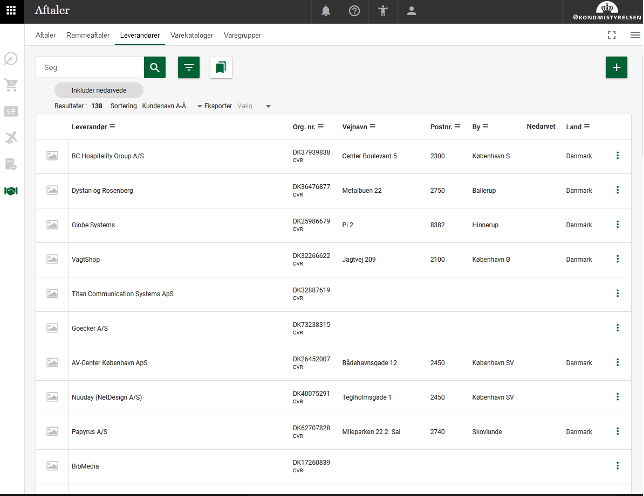Screen dimensions: 644x496
Task: Open supplier Goecker A/S
Action: pos(90,328)
